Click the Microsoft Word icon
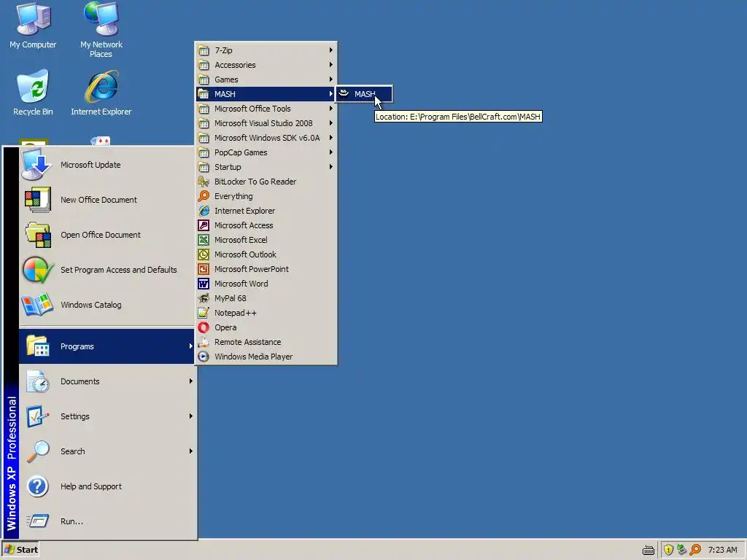 coord(204,284)
